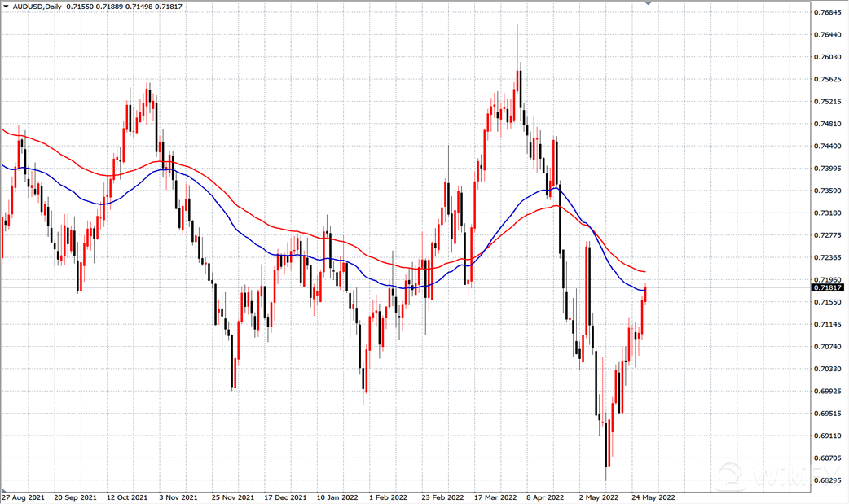Click the 17 Mar 2022 date label
Screen dimensions: 849x504
tap(495, 496)
